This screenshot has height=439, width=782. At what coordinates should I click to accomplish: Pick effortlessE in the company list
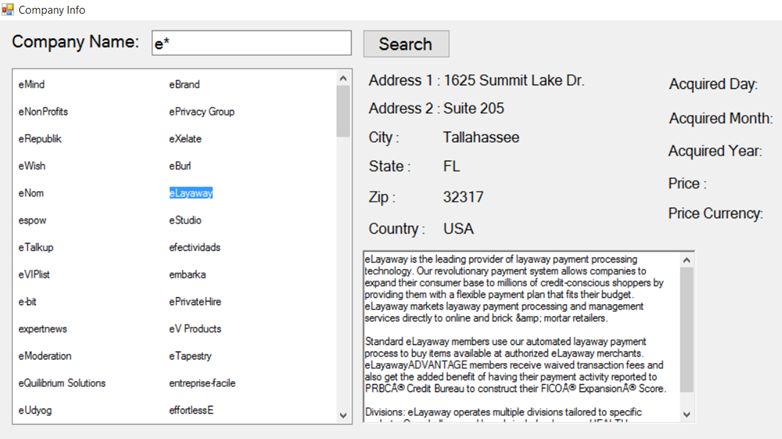click(x=191, y=410)
